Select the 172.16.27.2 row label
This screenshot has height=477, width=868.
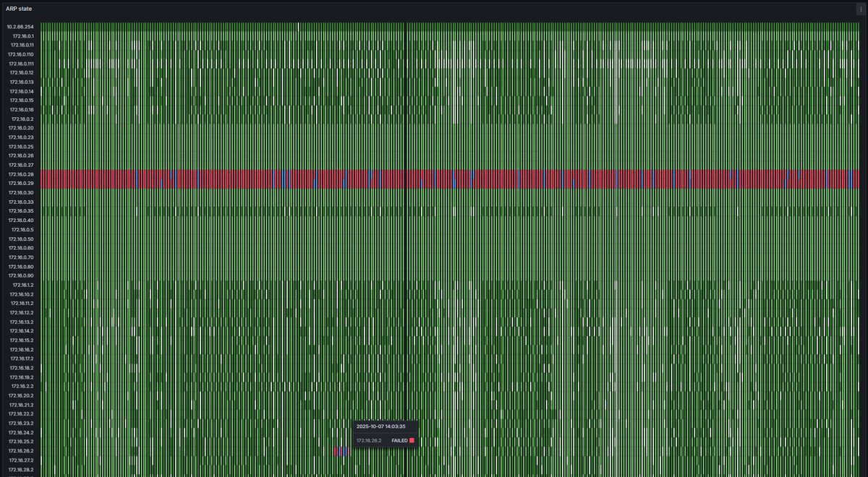(x=22, y=460)
